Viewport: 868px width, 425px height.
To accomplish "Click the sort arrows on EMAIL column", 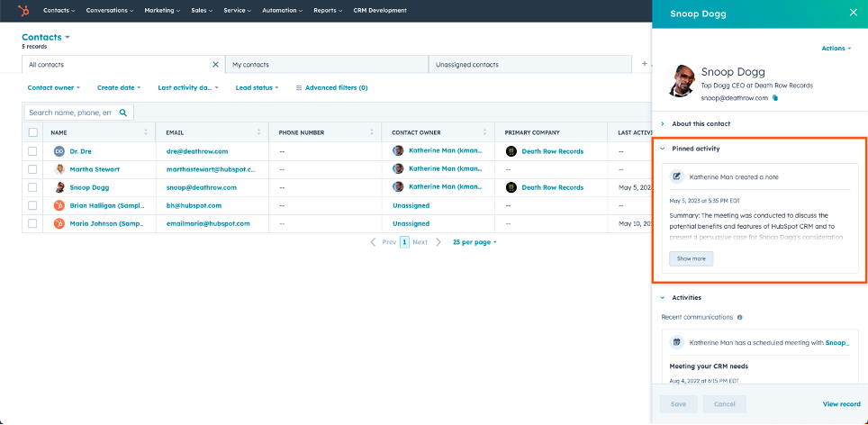I will click(259, 133).
